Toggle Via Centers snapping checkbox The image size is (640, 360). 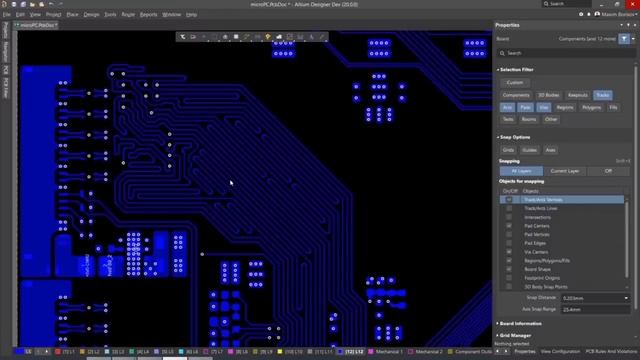tap(509, 252)
